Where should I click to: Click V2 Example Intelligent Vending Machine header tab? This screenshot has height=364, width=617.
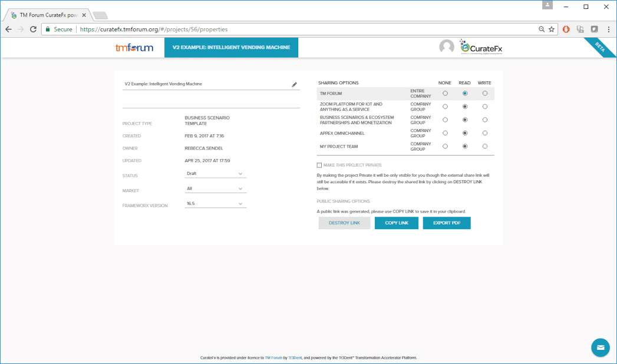click(x=232, y=48)
